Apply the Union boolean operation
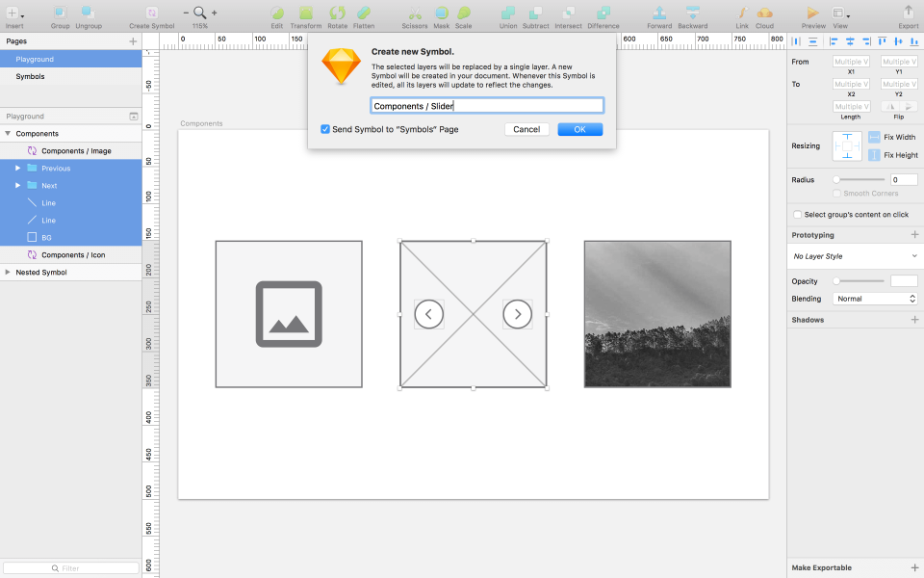Screen dimensions: 924x578 click(508, 13)
